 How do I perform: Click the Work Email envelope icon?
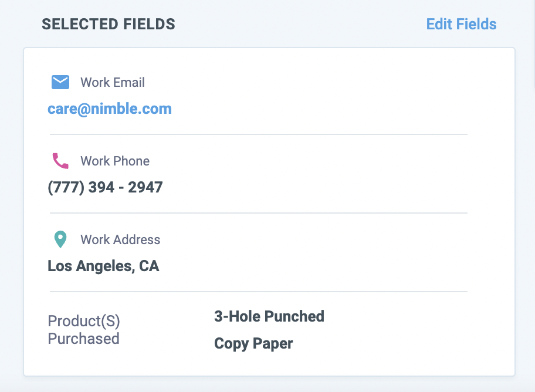60,82
